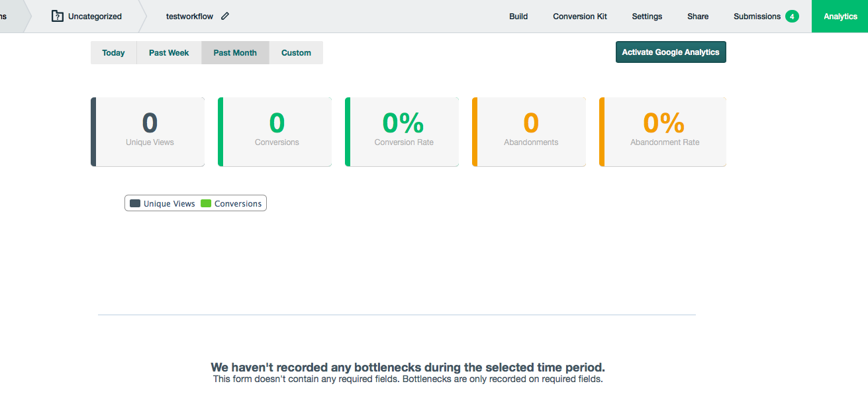Click the testworkflow form name
The image size is (868, 398).
coord(189,17)
